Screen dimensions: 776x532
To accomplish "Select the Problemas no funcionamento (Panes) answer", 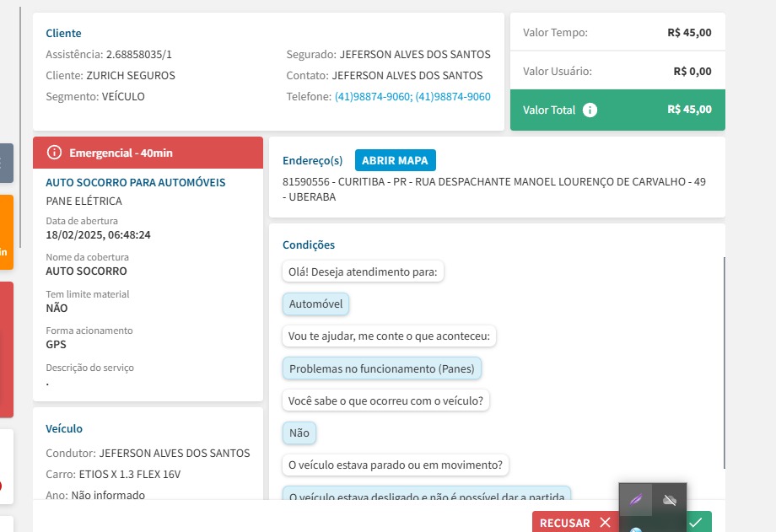I will [x=382, y=368].
